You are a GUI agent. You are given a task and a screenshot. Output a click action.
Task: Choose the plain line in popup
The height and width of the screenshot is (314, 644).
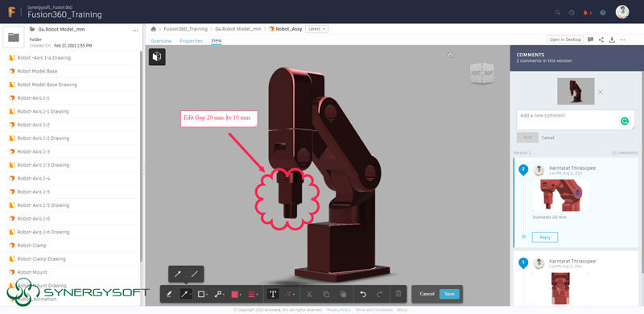click(x=195, y=274)
